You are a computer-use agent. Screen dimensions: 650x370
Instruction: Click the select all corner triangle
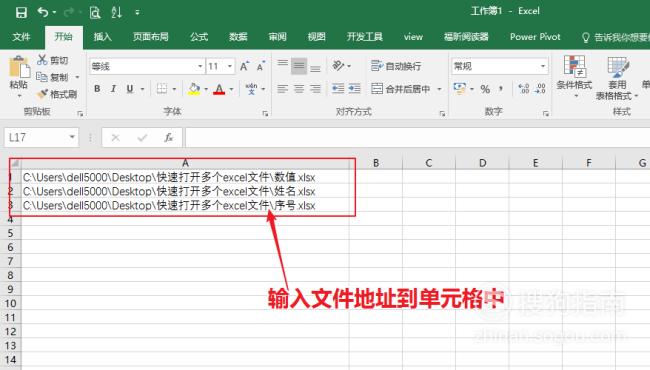[15, 163]
